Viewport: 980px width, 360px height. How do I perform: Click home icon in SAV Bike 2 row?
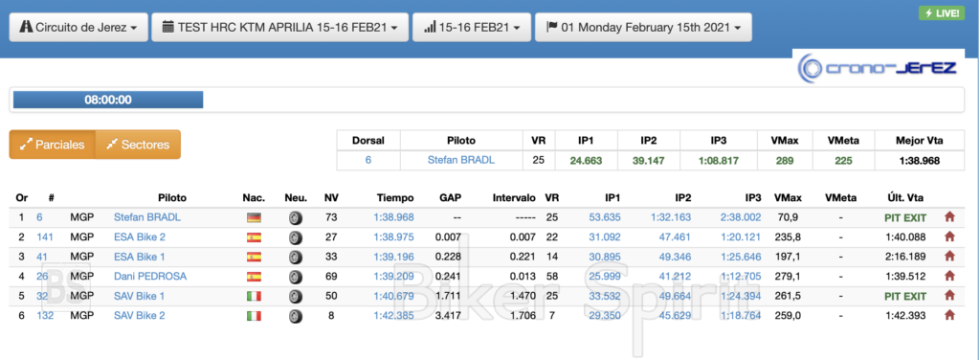tap(949, 315)
